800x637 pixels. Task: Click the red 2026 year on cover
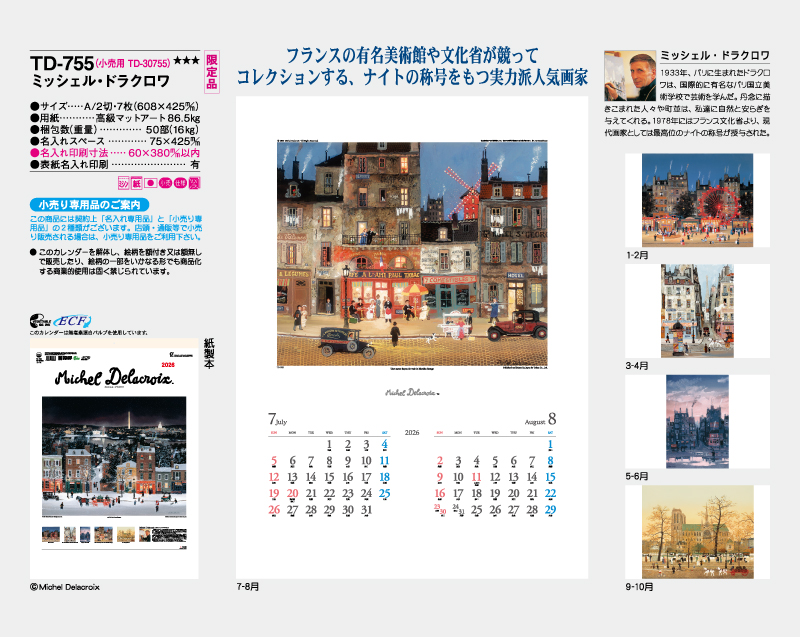coord(168,365)
